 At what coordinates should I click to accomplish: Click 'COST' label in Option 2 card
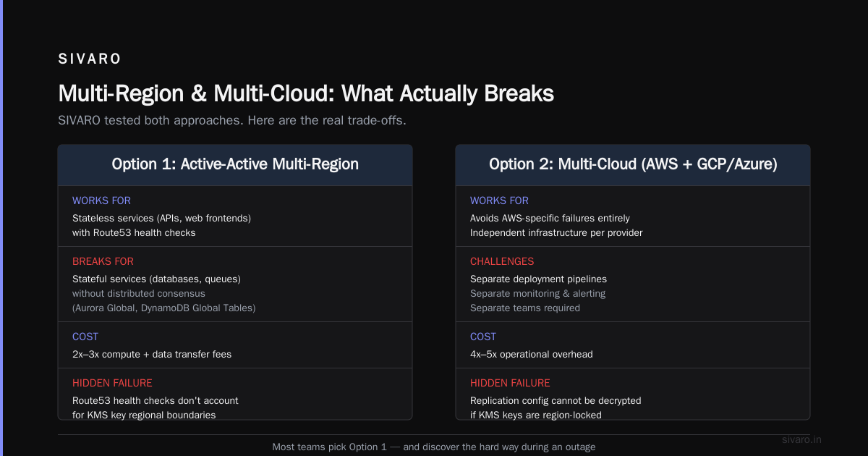pos(483,337)
